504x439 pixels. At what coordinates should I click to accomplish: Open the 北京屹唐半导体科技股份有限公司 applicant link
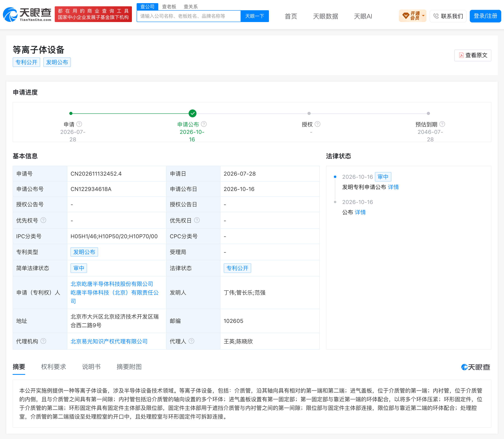pyautogui.click(x=112, y=284)
